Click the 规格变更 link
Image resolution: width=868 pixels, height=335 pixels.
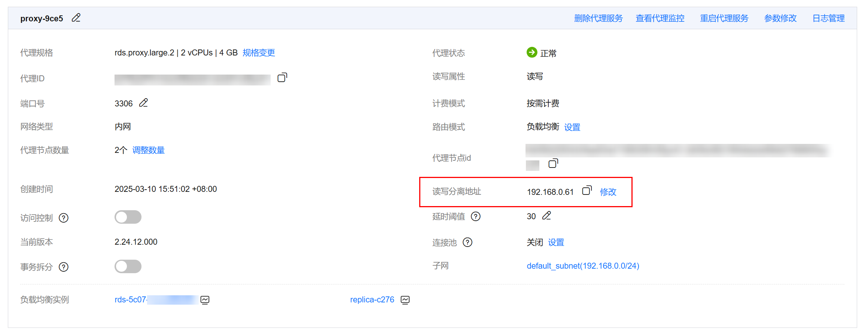coord(259,53)
